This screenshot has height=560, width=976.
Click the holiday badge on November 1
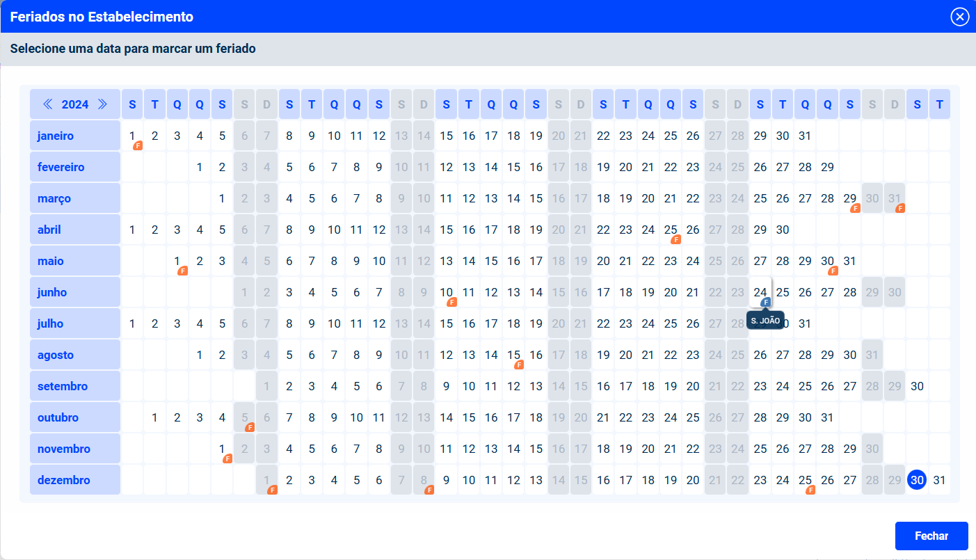tap(227, 458)
